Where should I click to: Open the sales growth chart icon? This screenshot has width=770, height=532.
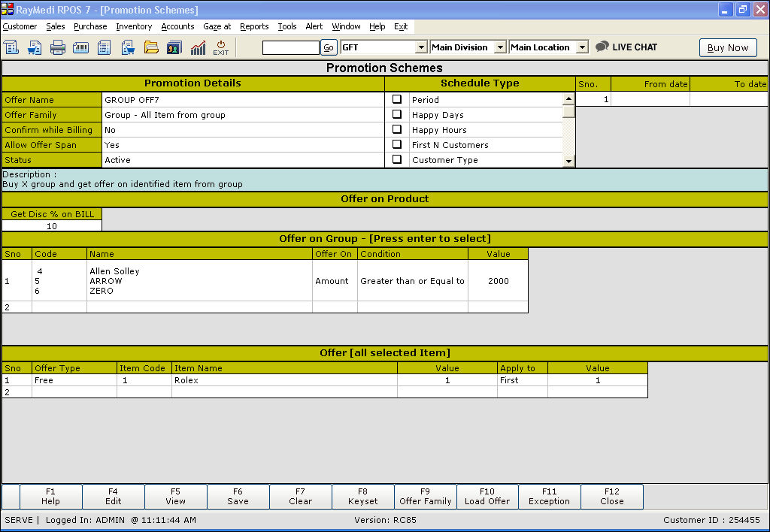click(198, 47)
